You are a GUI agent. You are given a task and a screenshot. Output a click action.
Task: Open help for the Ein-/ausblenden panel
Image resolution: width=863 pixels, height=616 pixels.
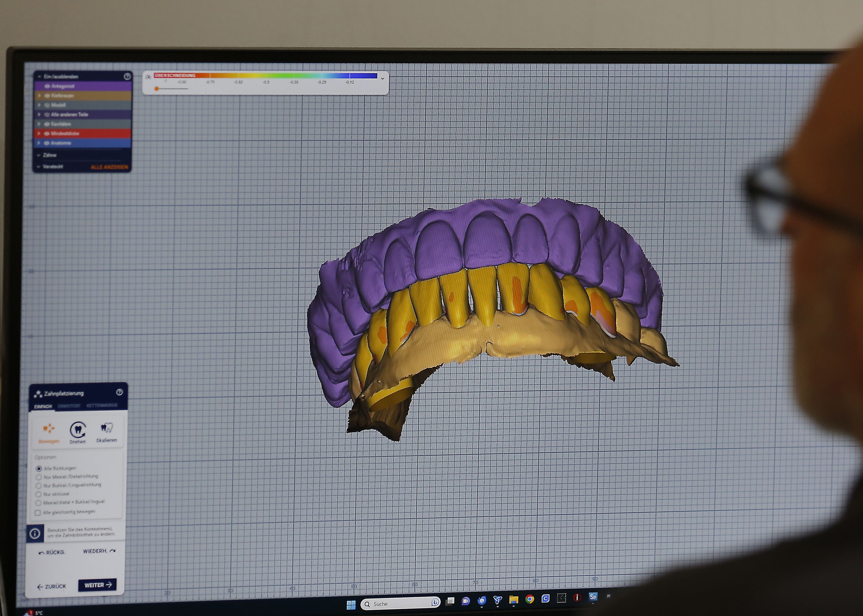coord(127,76)
